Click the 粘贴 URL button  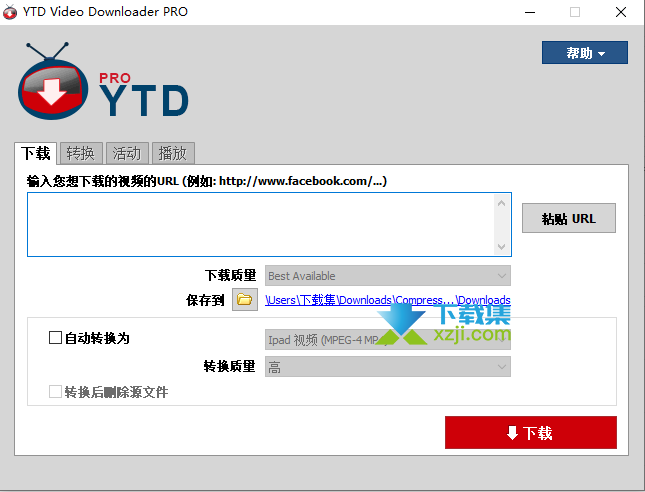coord(569,218)
